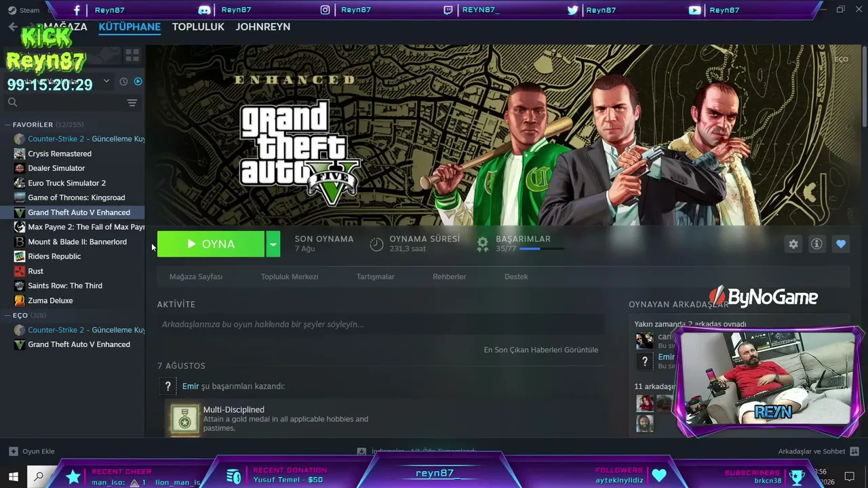The width and height of the screenshot is (868, 488).
Task: Click Oyun Ekle button
Action: tap(32, 451)
